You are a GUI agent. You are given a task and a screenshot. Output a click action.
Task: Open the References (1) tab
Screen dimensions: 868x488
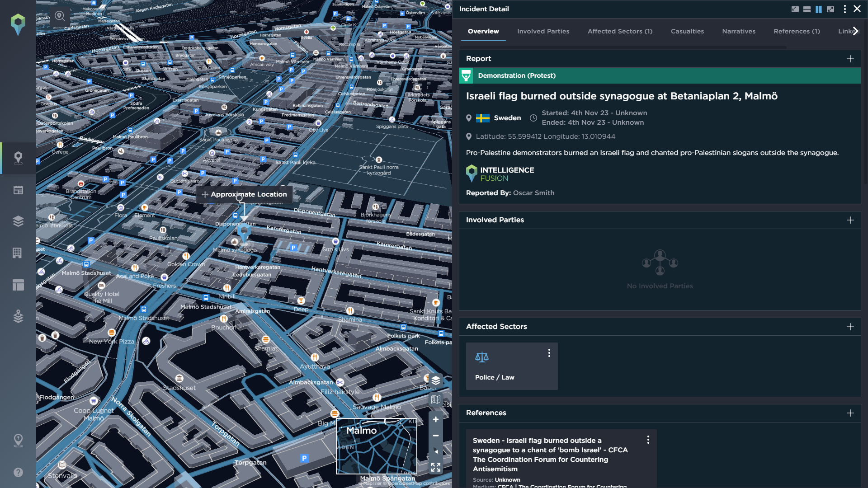point(797,31)
